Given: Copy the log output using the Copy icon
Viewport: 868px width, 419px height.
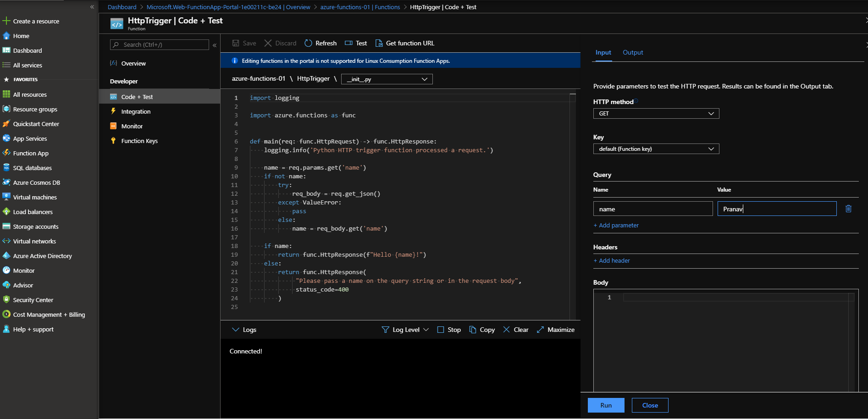Looking at the screenshot, I should 473,330.
